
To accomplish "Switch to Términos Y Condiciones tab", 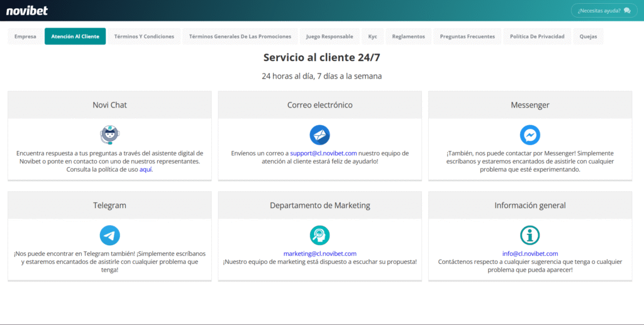I will [144, 36].
